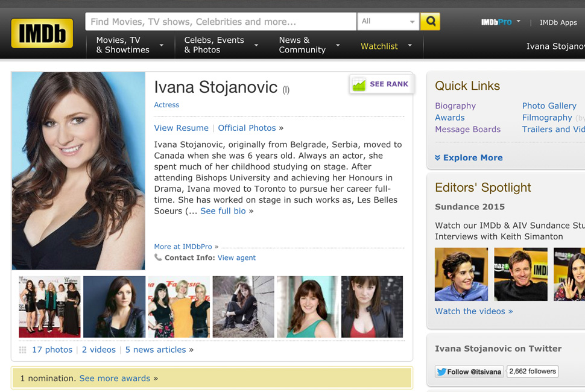The image size is (585, 392).
Task: Go to the Watchlist menu item
Action: point(379,46)
